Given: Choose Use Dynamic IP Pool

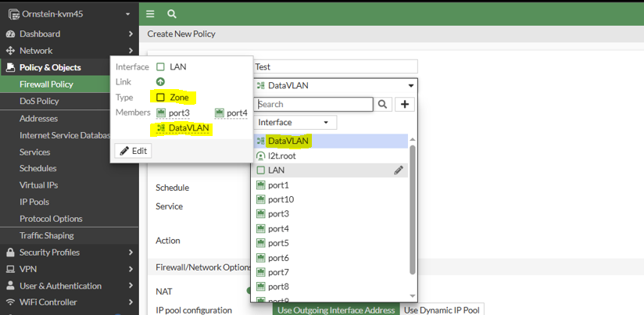Looking at the screenshot, I should click(442, 310).
